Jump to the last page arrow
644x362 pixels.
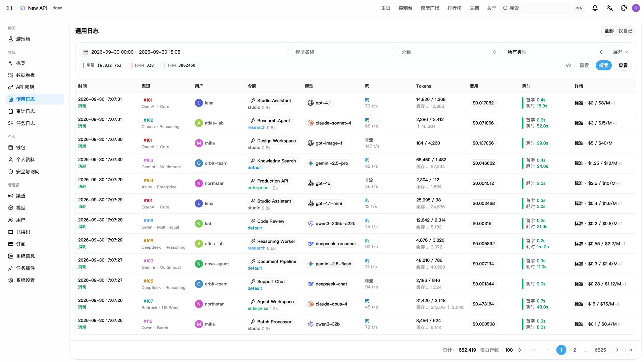coord(631,350)
